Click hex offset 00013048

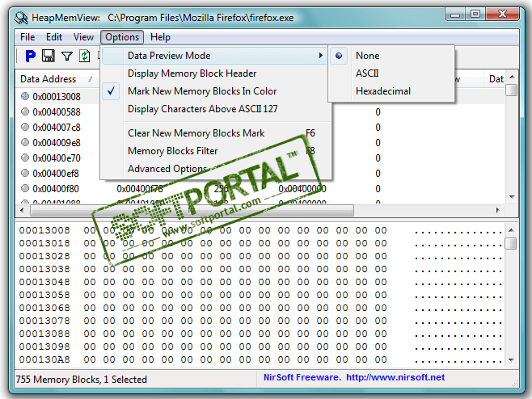pyautogui.click(x=44, y=282)
